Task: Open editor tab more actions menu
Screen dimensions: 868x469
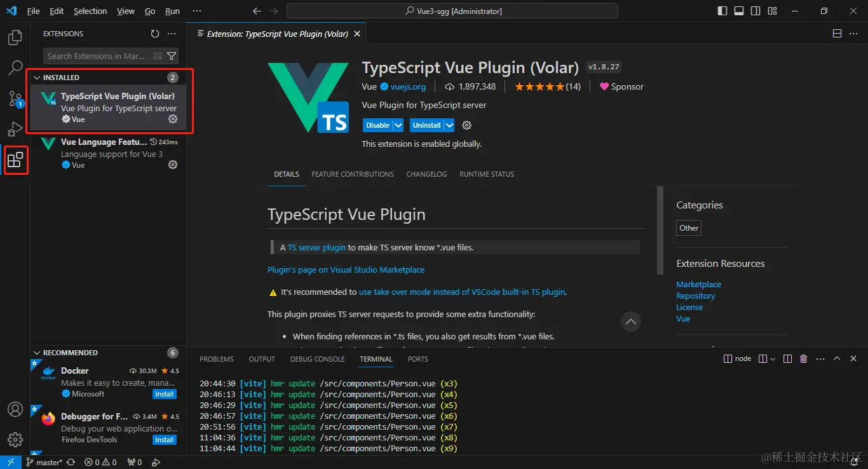Action: click(853, 34)
